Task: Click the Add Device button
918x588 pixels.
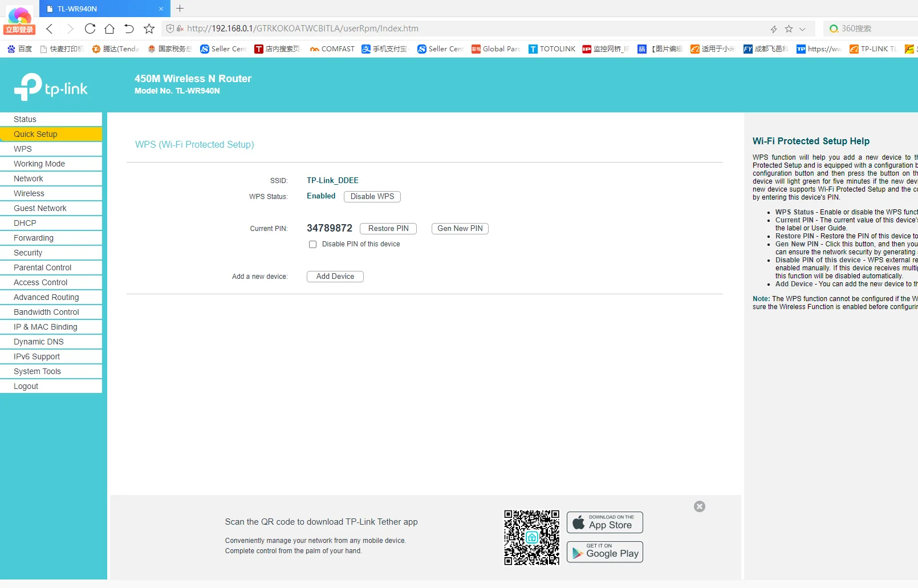Action: [335, 277]
